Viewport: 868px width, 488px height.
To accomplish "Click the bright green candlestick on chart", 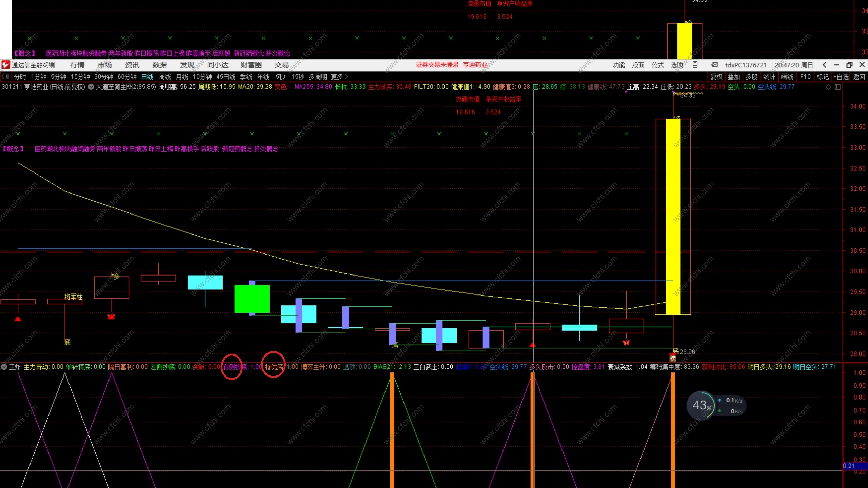I will pos(252,299).
